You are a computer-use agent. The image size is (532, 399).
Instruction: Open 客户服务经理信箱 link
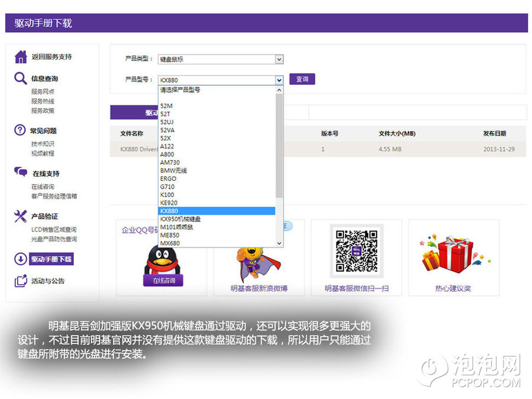click(x=54, y=196)
